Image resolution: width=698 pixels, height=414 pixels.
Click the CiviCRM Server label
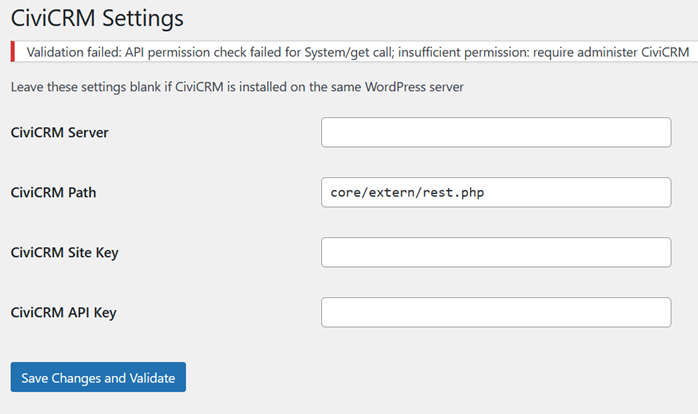59,132
